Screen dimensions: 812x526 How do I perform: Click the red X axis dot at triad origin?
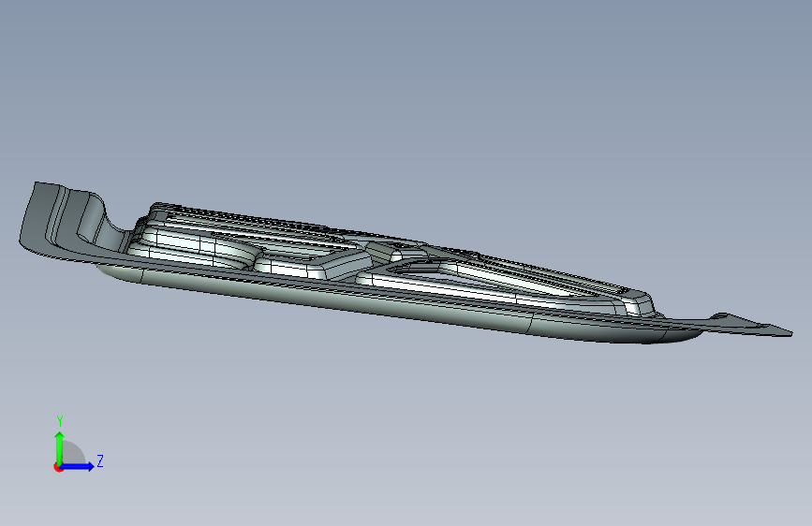58,467
